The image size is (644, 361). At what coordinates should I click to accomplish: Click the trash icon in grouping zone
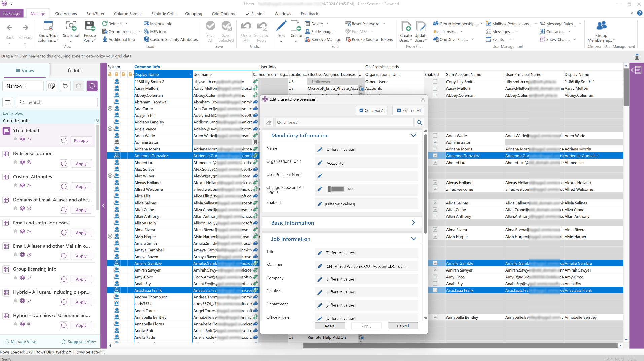click(637, 57)
